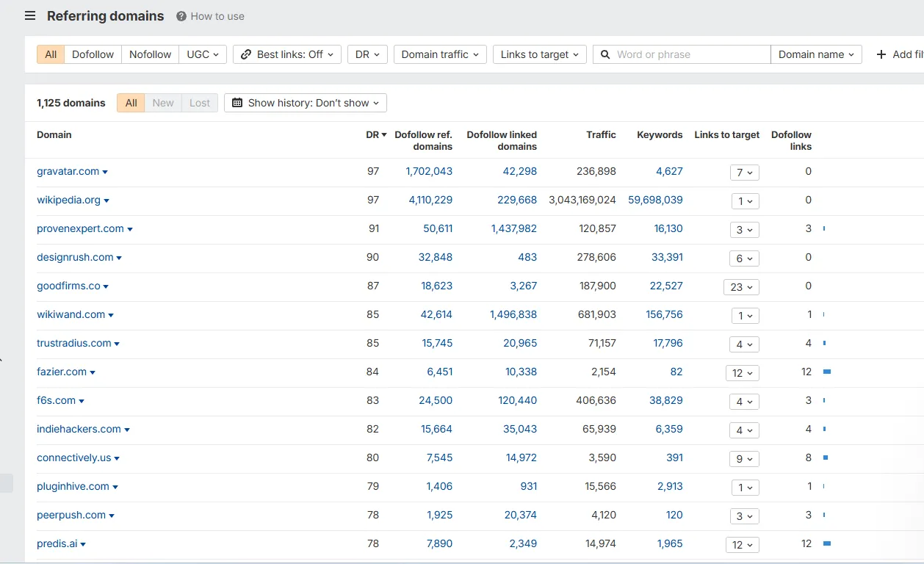Viewport: 924px width, 564px height.
Task: Expand links to target for predis.ai
Action: 742,545
